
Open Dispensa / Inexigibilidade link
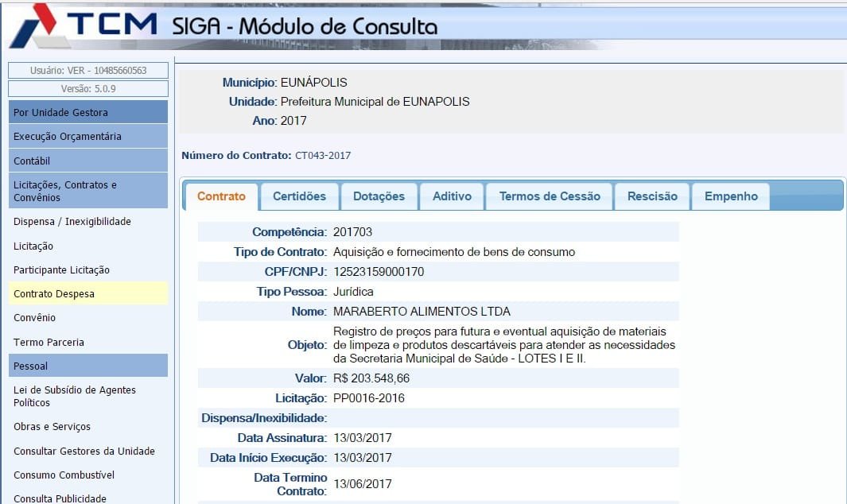pos(72,221)
